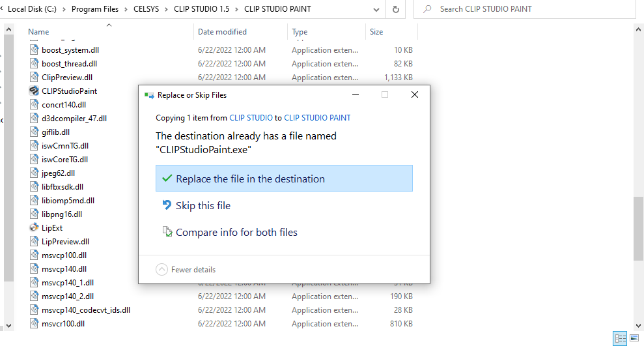The image size is (644, 346).
Task: Switch to large icons view layout
Action: [634, 339]
